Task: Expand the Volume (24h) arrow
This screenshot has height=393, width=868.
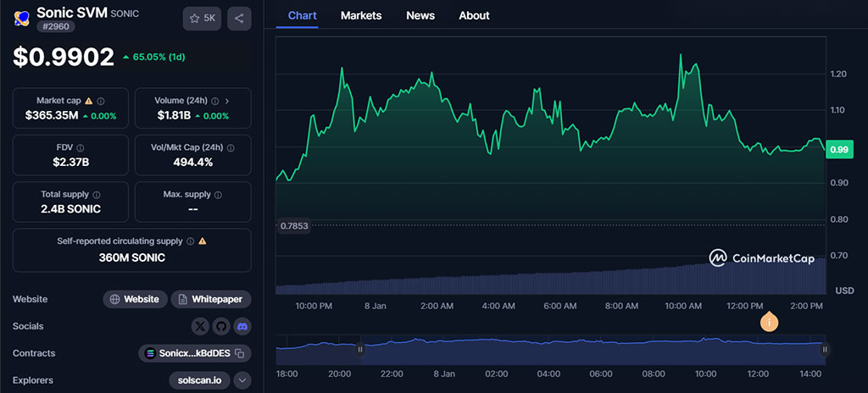Action: click(x=226, y=101)
